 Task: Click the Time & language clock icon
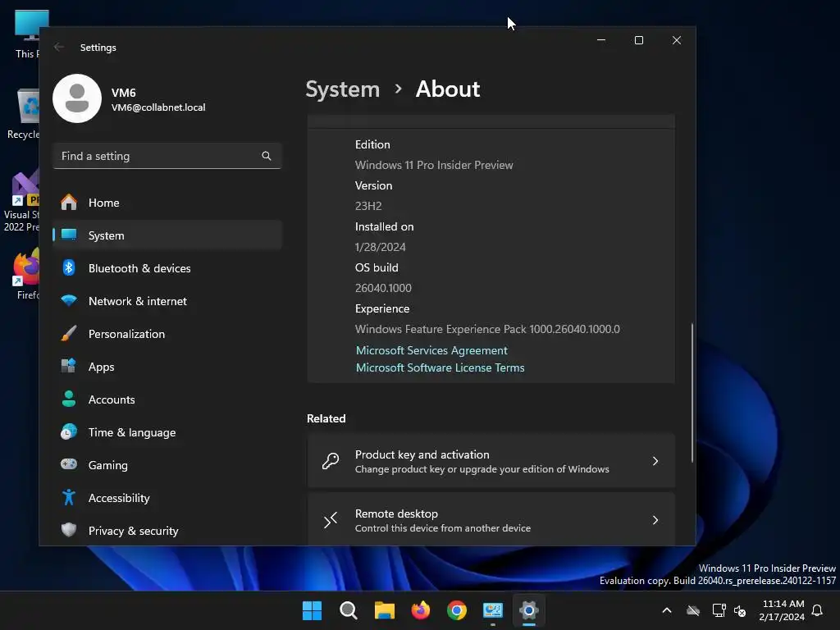[69, 431]
